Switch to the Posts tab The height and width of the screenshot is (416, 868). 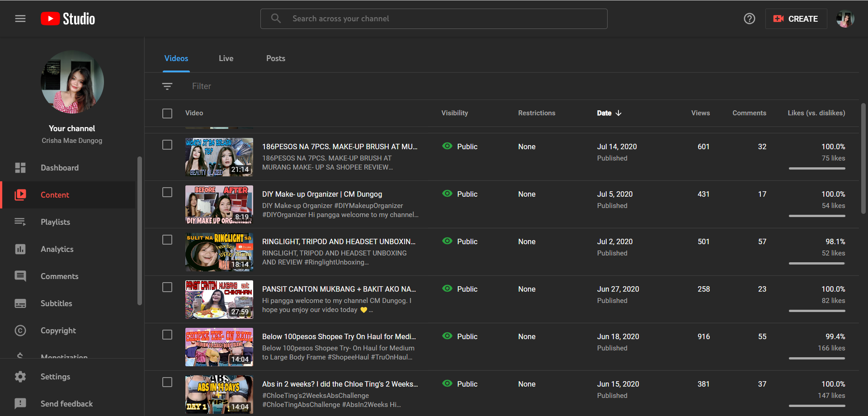276,58
